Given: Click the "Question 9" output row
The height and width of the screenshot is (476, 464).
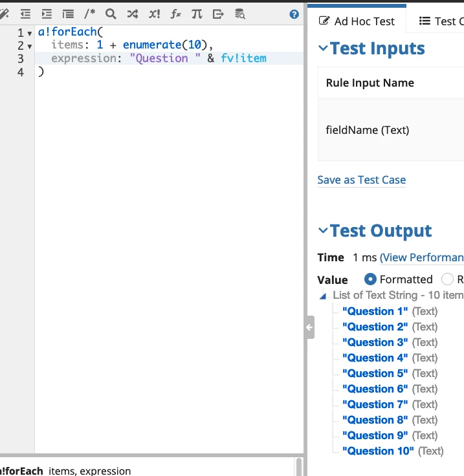Looking at the screenshot, I should tap(390, 435).
